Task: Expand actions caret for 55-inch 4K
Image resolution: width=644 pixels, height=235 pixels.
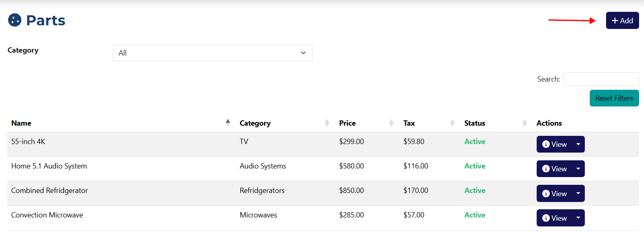Action: point(578,144)
